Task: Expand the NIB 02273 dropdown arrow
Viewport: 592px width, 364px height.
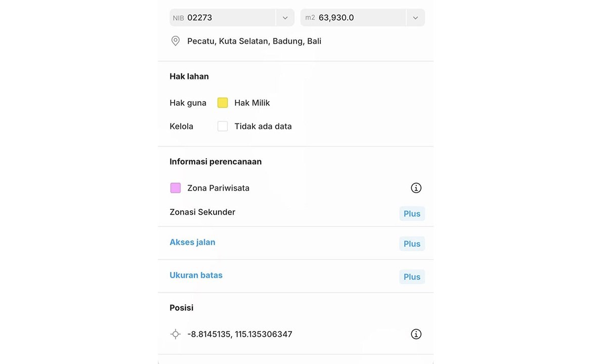Action: [285, 18]
